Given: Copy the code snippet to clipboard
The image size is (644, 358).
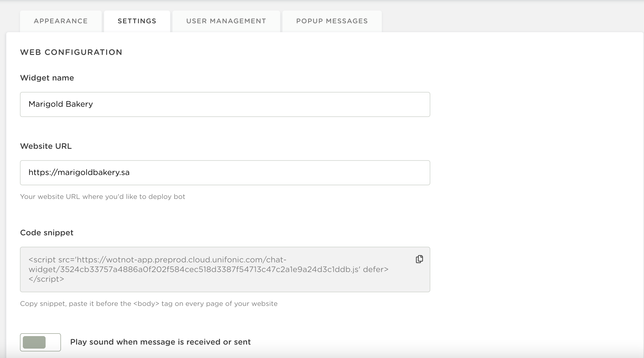Looking at the screenshot, I should pyautogui.click(x=419, y=259).
